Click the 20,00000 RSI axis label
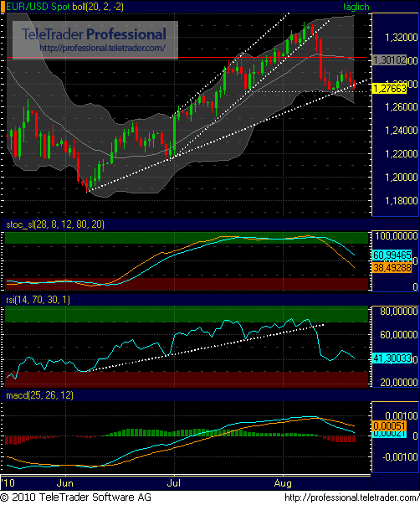The width and height of the screenshot is (420, 505). click(399, 382)
